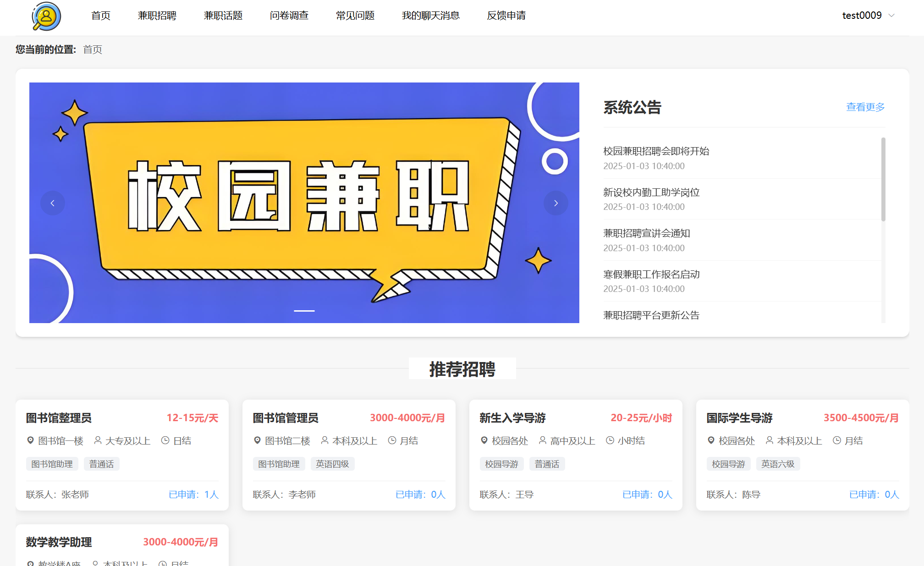Click 图书馆二楼 location text
Screen dimensions: 924x566
(287, 441)
